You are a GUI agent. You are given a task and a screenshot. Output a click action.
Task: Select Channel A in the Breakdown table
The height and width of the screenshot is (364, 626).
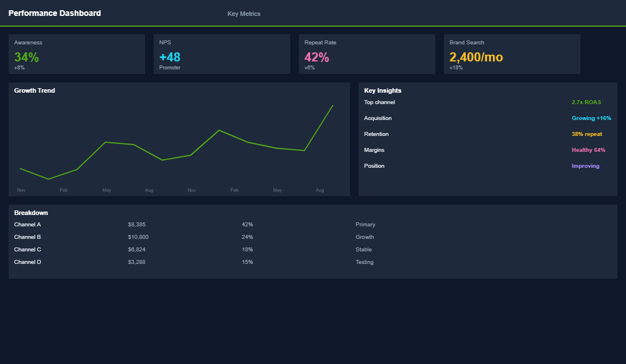click(x=27, y=224)
